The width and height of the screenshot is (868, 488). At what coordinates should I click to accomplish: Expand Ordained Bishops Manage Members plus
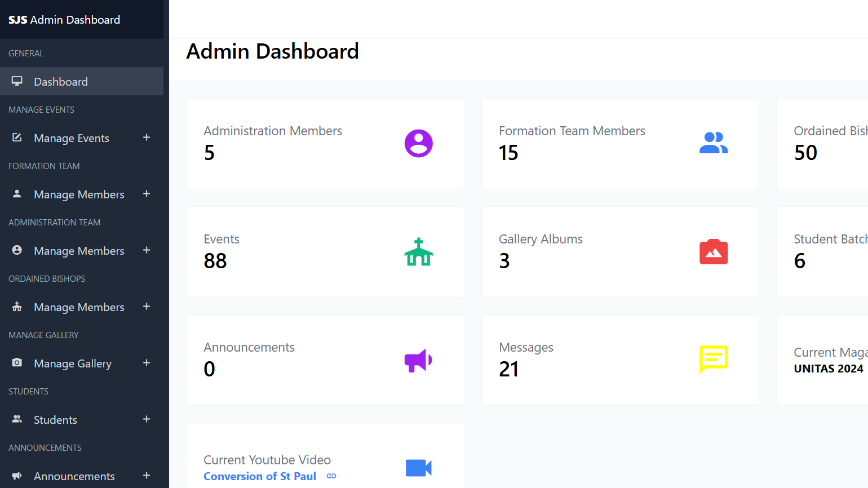pyautogui.click(x=147, y=307)
